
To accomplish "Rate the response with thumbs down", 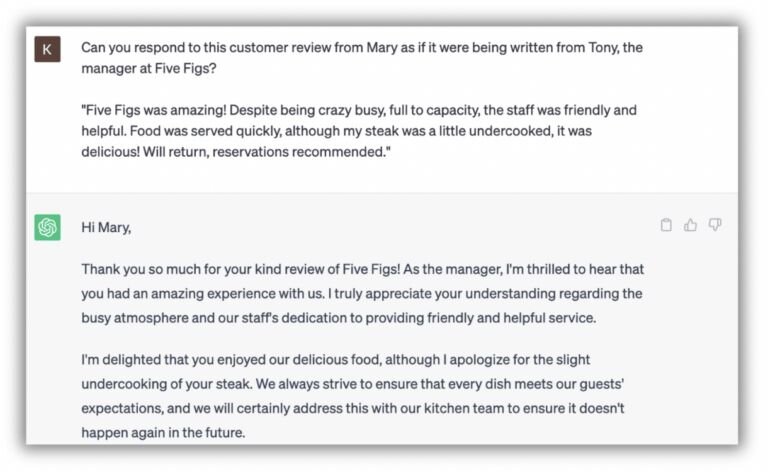I will click(715, 225).
